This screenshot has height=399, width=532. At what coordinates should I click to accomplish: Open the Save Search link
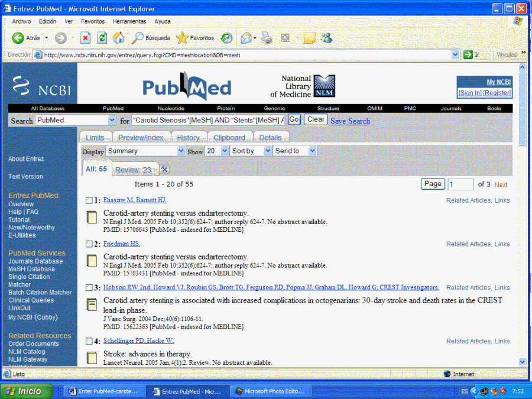(x=350, y=121)
